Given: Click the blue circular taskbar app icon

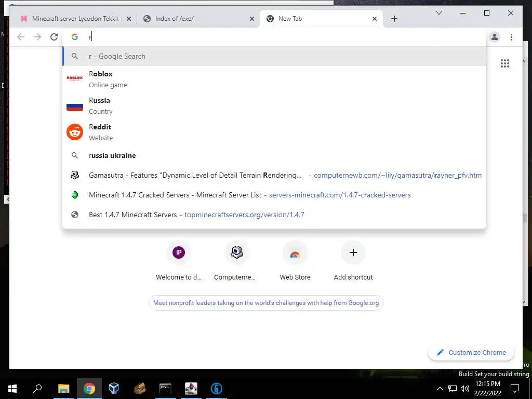Looking at the screenshot, I should (217, 389).
